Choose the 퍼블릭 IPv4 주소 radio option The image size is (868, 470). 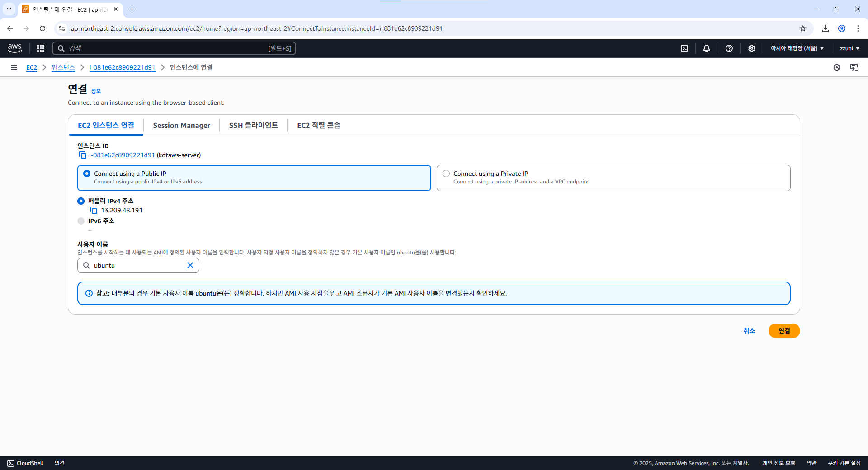(81, 201)
